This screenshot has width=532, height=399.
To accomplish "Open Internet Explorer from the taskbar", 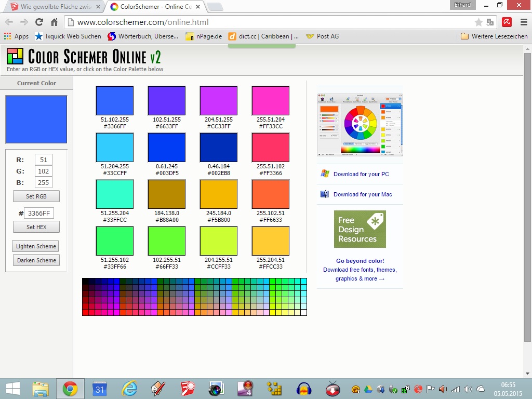I will pos(129,389).
